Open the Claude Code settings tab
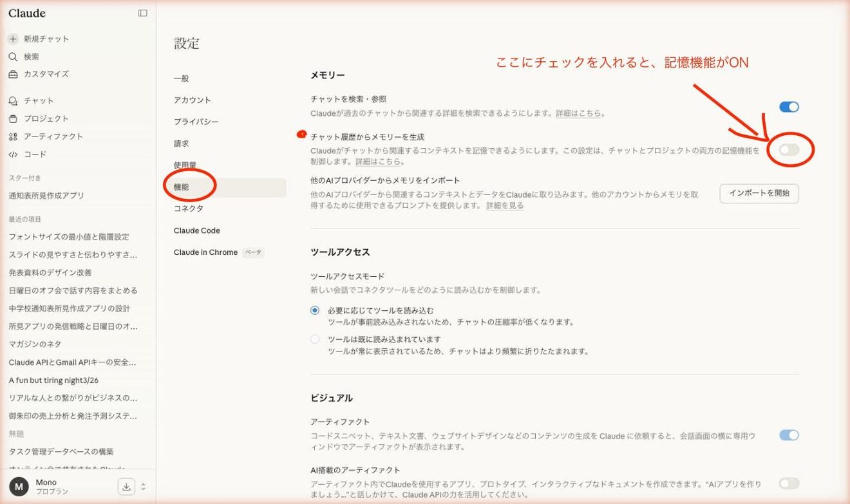Viewport: 850px width, 504px height. tap(197, 230)
